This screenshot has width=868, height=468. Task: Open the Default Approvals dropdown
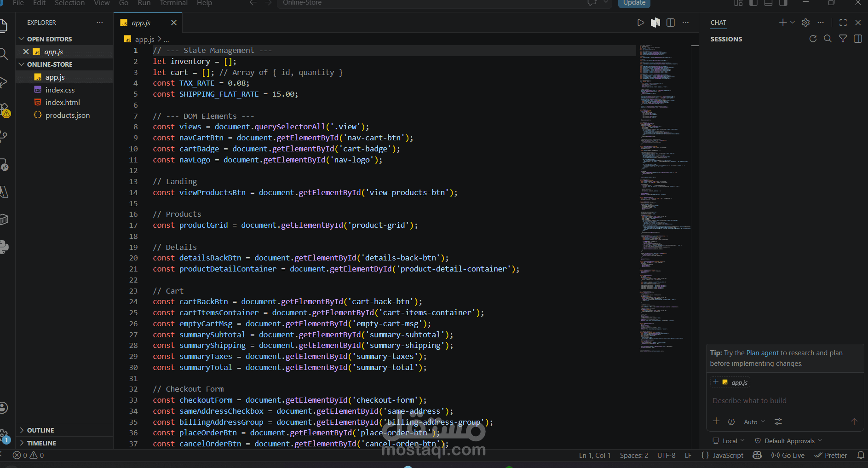pos(789,441)
